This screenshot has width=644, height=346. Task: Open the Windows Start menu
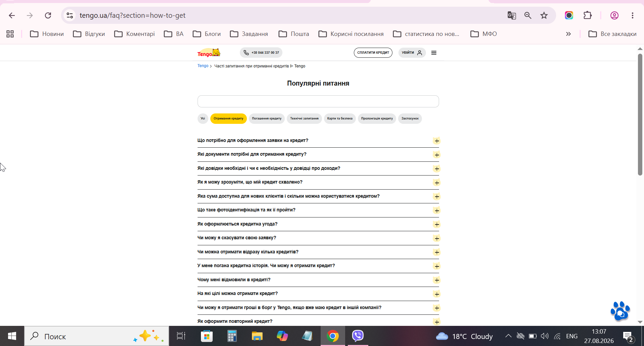click(12, 336)
